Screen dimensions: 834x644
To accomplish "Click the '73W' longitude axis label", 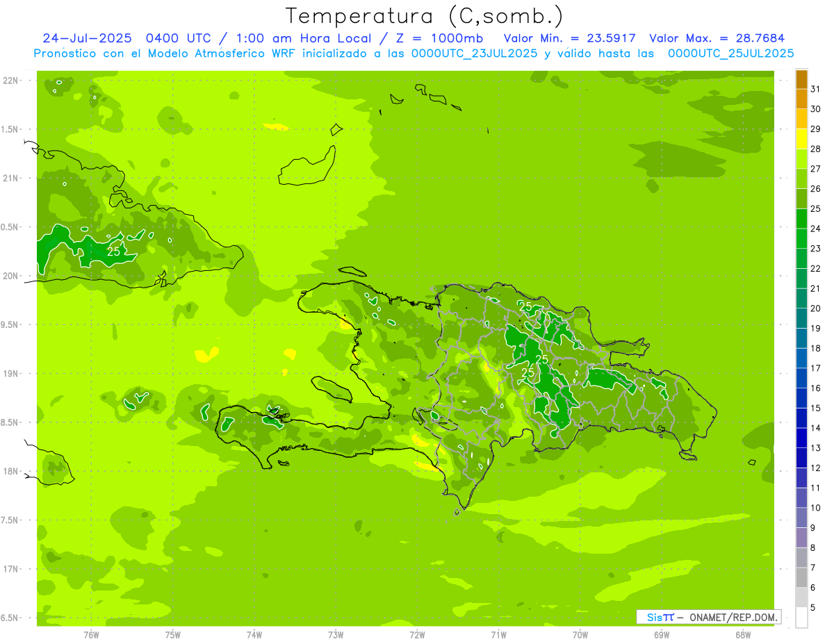I will [x=336, y=634].
